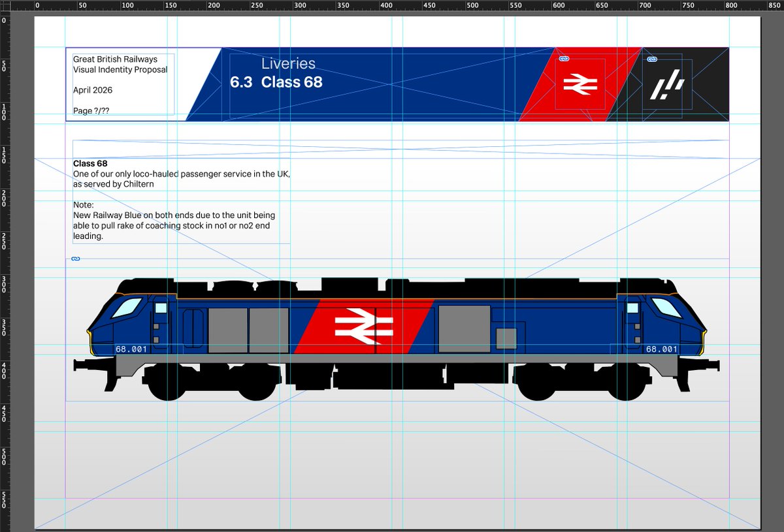Select the left cab door's small window
Screen dimensions: 784x532
coord(161,307)
